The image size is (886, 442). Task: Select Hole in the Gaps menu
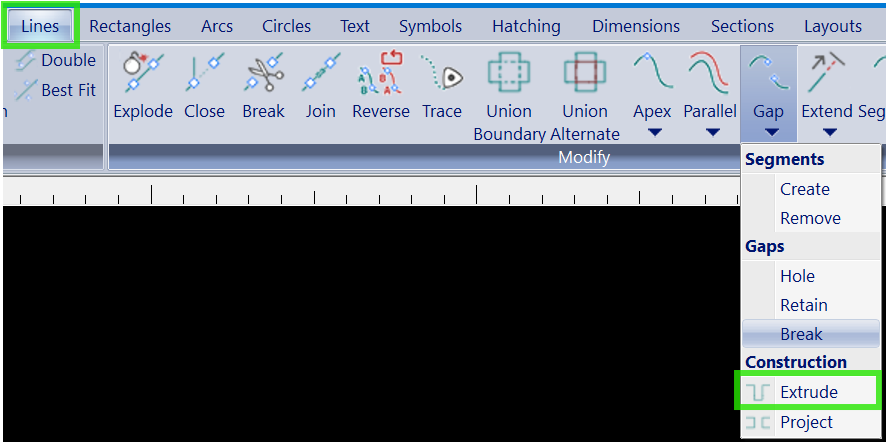[x=810, y=276]
